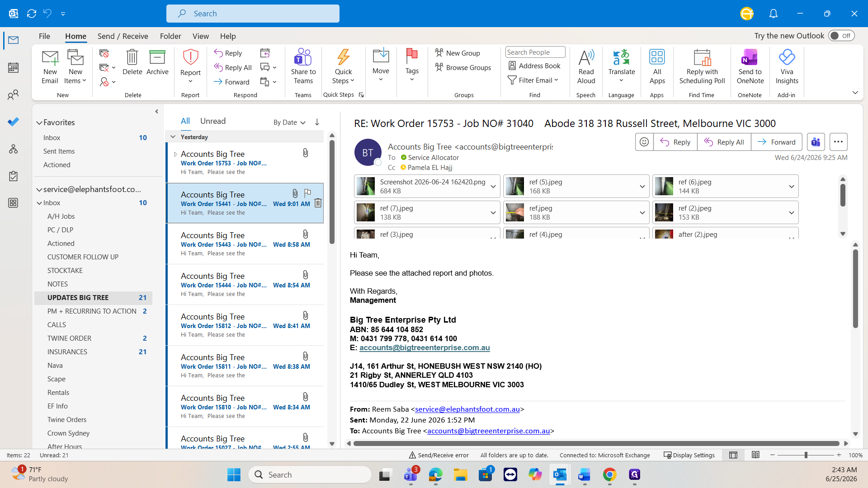Open the Folder ribbon tab
The width and height of the screenshot is (868, 488).
pyautogui.click(x=170, y=36)
